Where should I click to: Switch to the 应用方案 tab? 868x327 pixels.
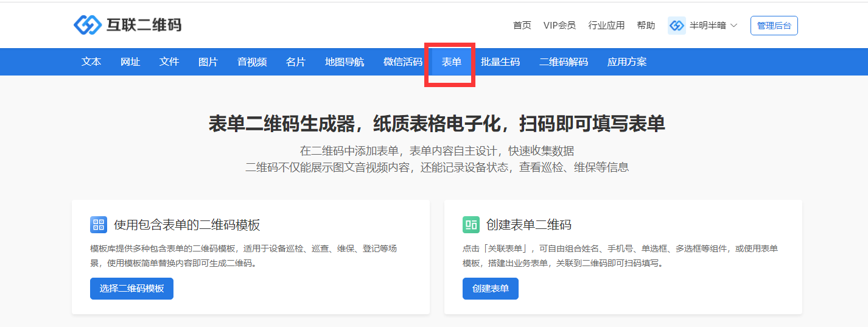tap(627, 62)
